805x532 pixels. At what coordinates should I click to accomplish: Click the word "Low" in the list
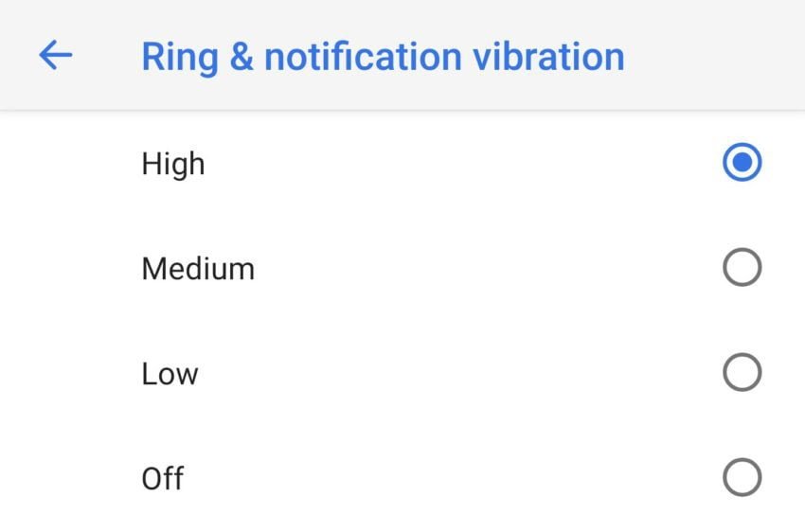[170, 374]
